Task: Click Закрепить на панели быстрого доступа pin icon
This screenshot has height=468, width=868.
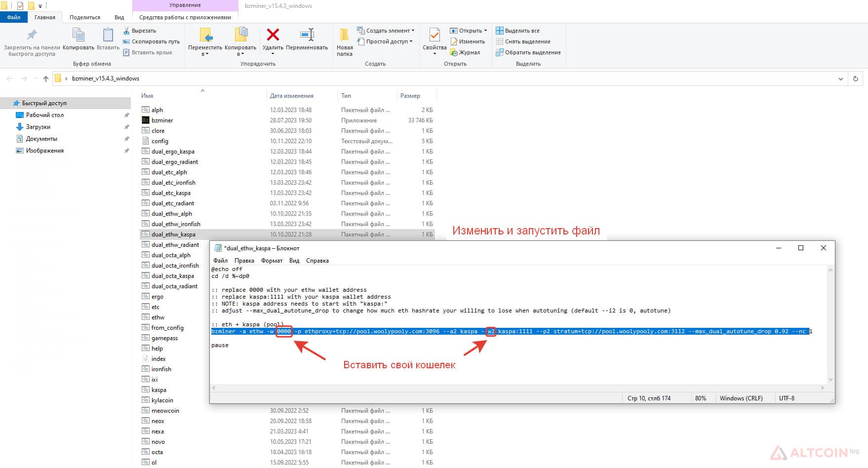Action: [x=32, y=35]
